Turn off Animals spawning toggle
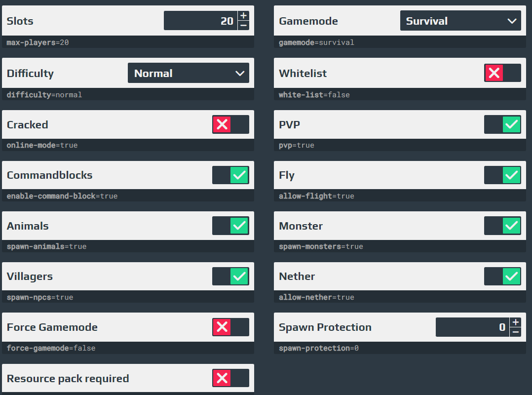This screenshot has width=532, height=395. [x=231, y=226]
